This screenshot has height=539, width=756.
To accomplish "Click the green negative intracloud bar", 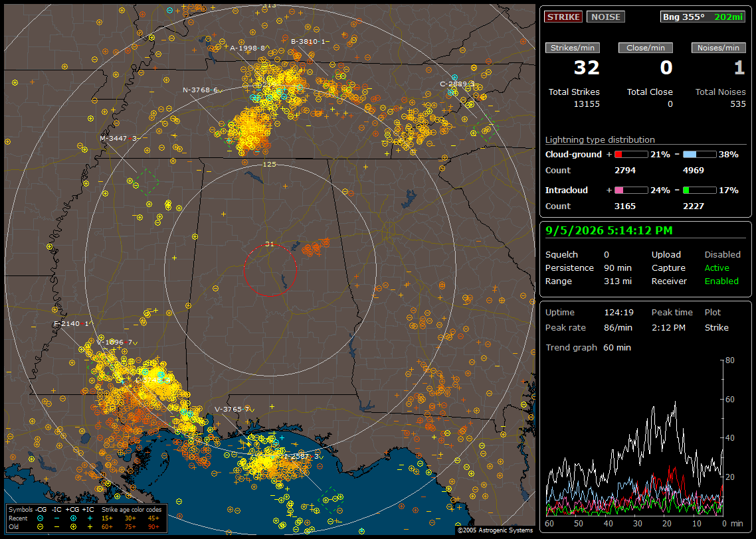I will (x=700, y=191).
